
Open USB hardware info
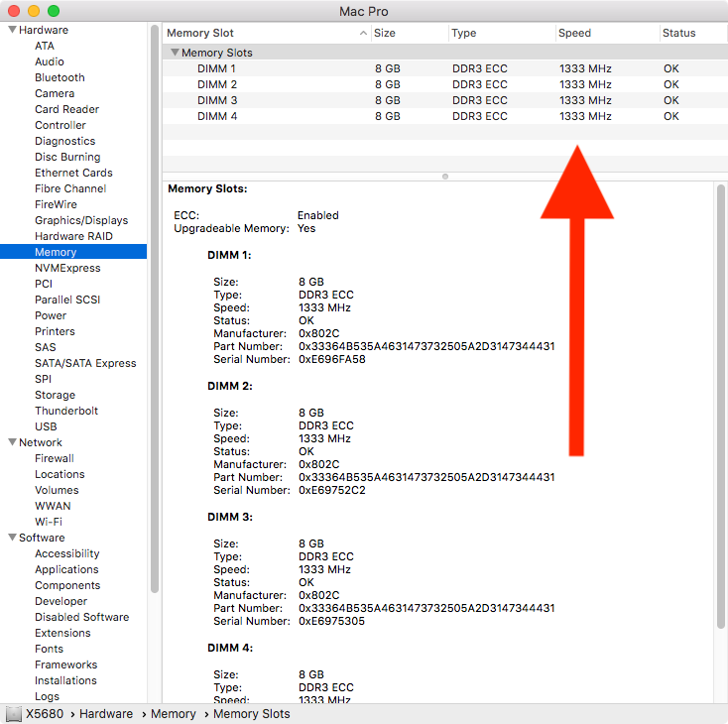point(46,426)
